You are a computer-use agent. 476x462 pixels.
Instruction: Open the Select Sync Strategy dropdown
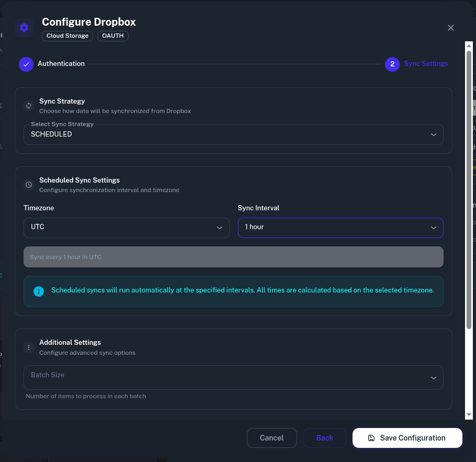click(x=233, y=134)
